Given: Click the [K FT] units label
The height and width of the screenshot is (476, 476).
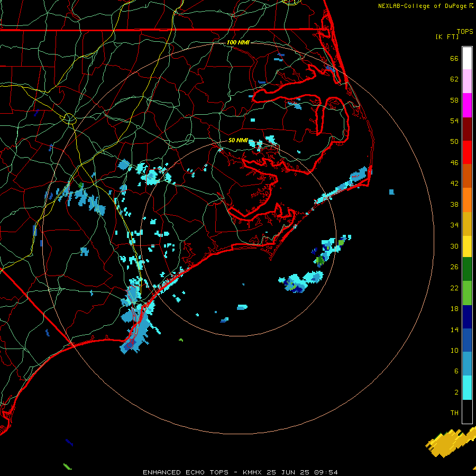Looking at the screenshot, I should (447, 37).
